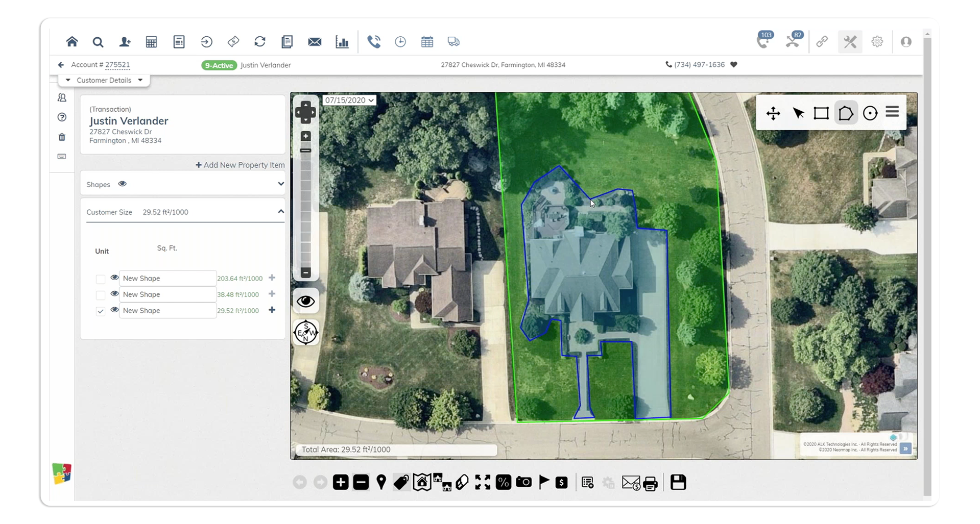Uncheck the third New Shape checkbox
The image size is (980, 524).
click(100, 310)
